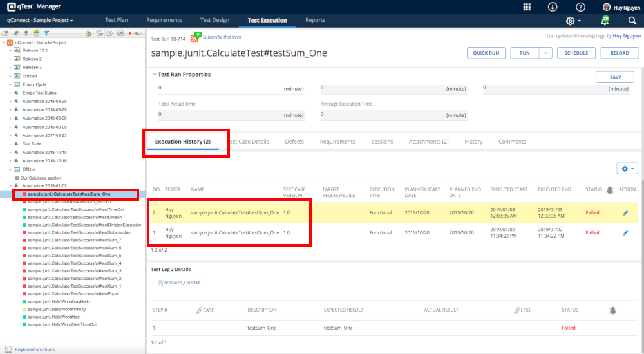Collapse the Test Run Properties section
This screenshot has width=644, height=354.
pyautogui.click(x=155, y=75)
